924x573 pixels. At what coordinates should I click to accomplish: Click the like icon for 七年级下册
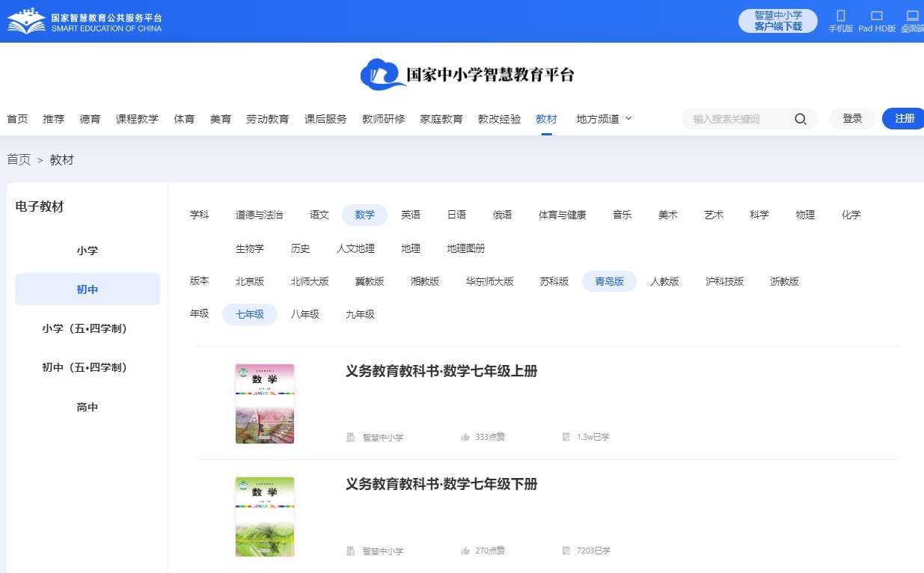(x=465, y=551)
